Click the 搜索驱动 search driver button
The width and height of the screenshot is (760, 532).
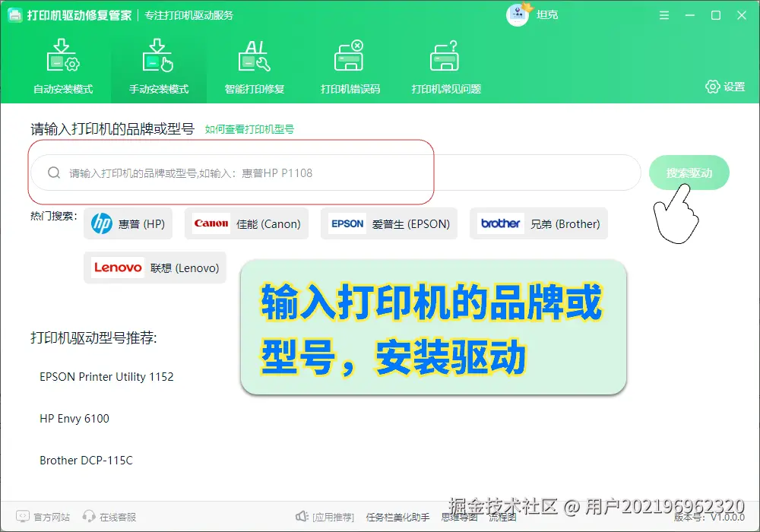[x=689, y=173]
